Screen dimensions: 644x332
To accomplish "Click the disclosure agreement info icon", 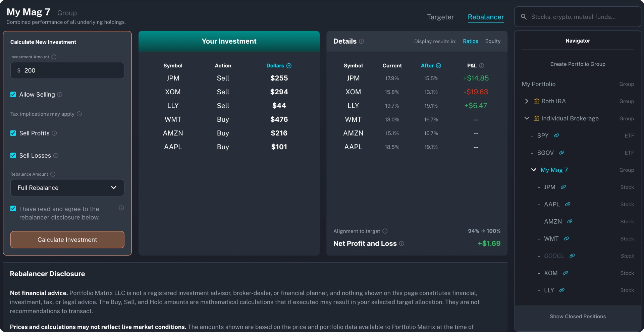I will coord(121,208).
